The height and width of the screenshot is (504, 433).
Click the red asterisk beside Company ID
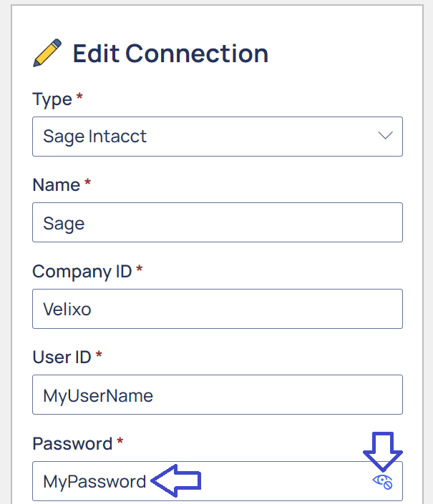coord(140,268)
